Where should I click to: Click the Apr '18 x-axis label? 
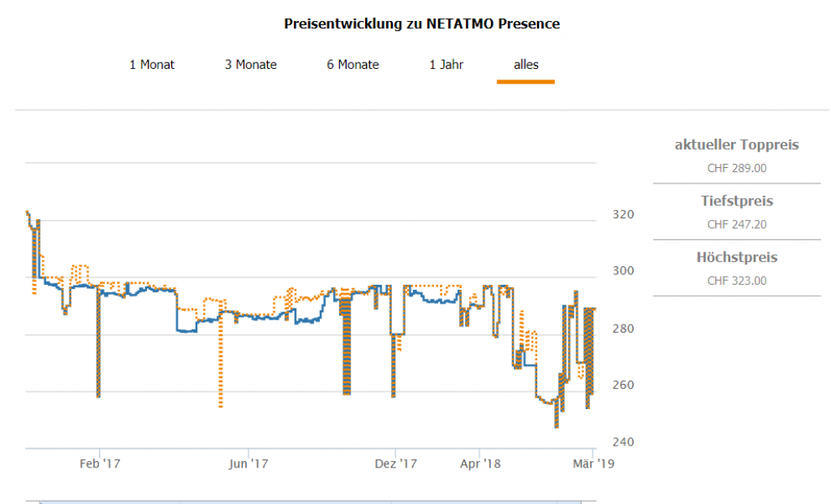click(481, 464)
